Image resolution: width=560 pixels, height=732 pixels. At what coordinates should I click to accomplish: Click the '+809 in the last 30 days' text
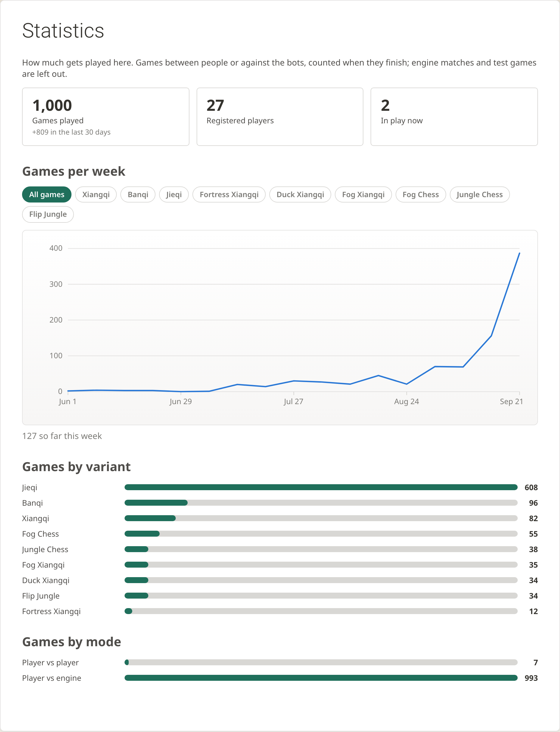(71, 132)
